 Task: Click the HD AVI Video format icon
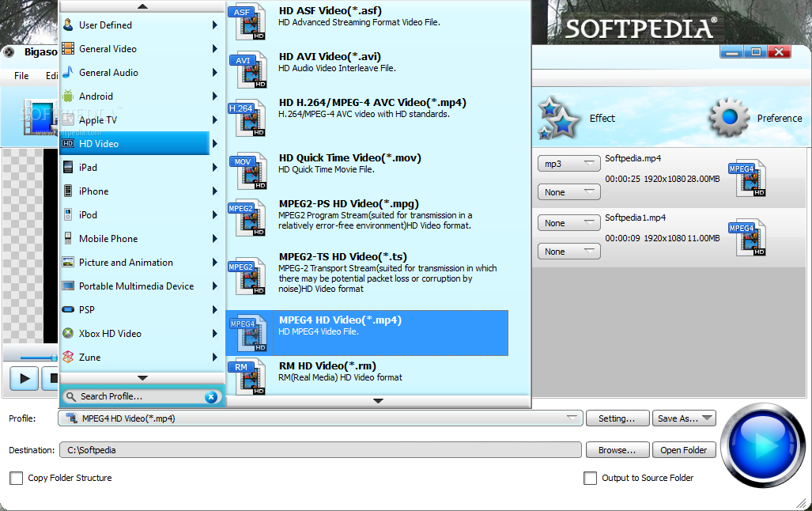click(x=248, y=70)
